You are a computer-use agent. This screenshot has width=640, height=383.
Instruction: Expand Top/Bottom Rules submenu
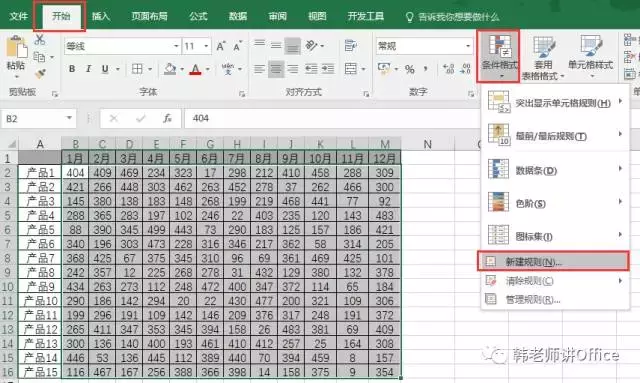556,136
